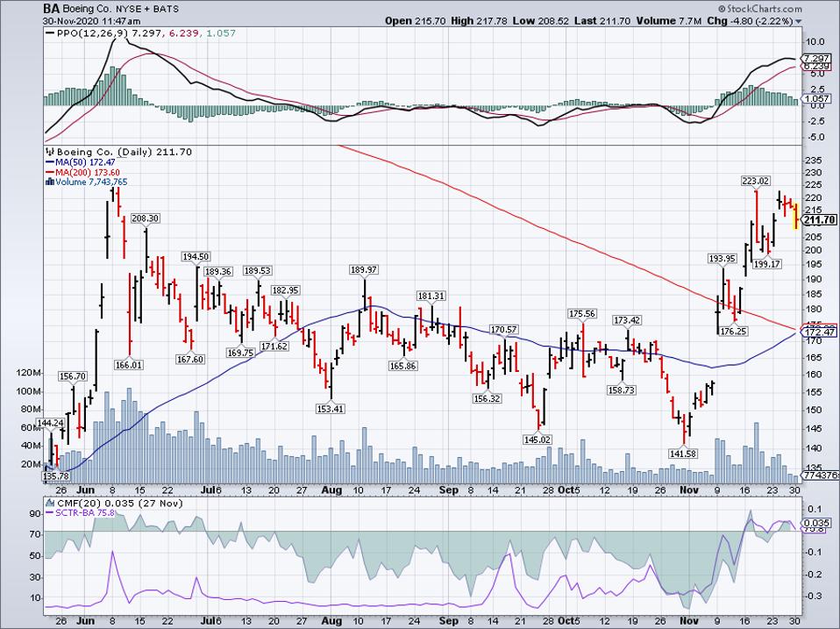Click the 170.57 price label

pyautogui.click(x=503, y=329)
